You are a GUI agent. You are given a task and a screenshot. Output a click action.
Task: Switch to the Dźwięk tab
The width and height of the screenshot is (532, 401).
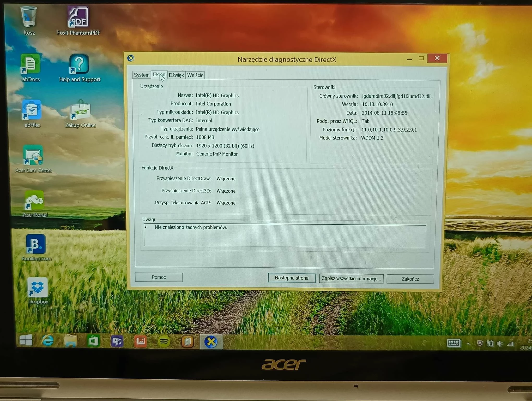[x=176, y=75]
